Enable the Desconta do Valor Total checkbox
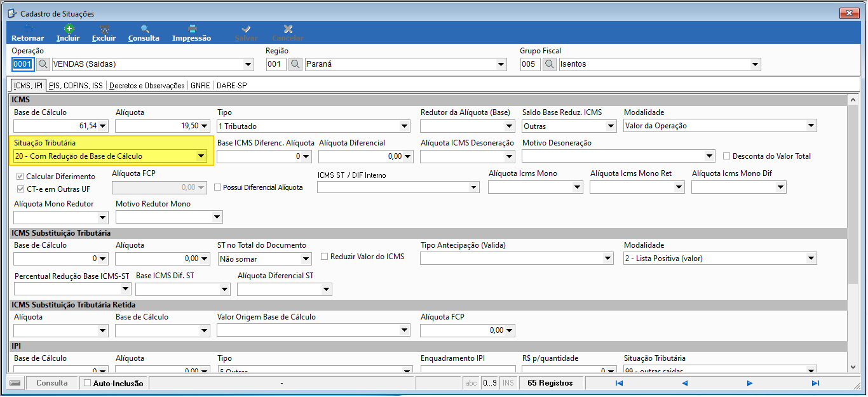Screen dimensions: 868x397 (728, 156)
